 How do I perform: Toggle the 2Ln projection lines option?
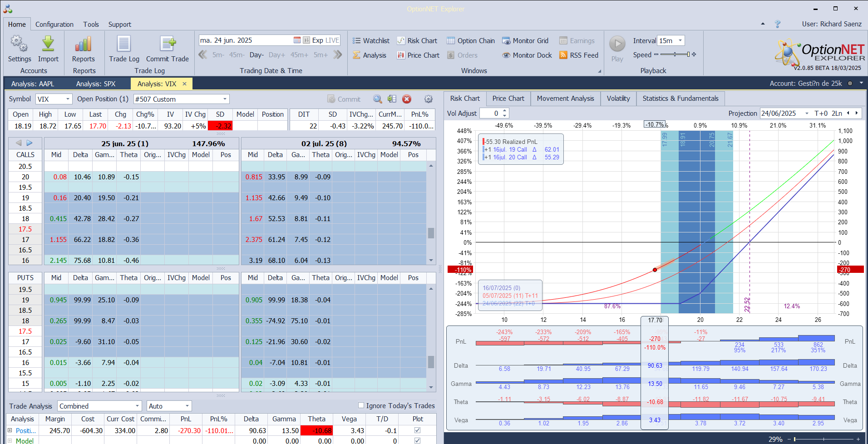pos(837,113)
